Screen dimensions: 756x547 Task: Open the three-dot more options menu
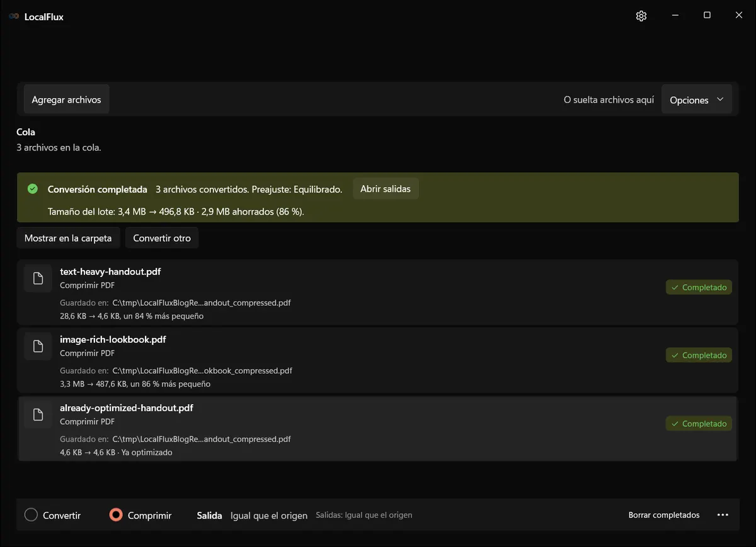tap(723, 515)
